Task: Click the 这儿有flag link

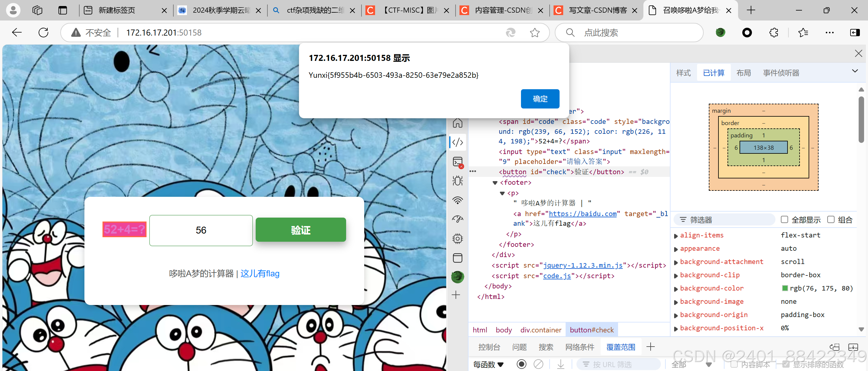Action: [260, 273]
